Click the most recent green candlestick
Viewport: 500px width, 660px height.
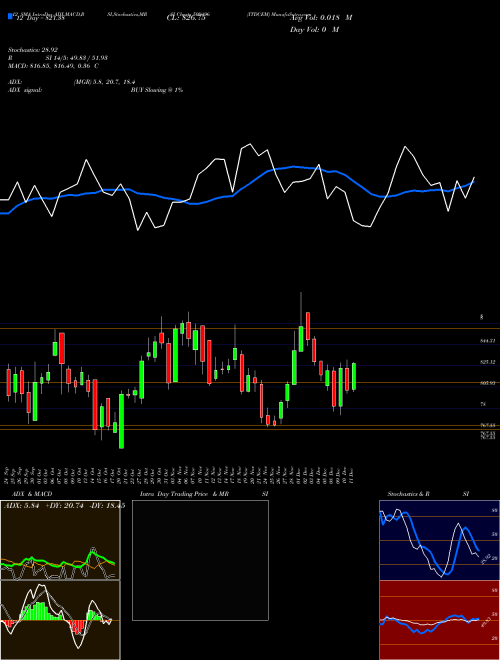(x=354, y=376)
